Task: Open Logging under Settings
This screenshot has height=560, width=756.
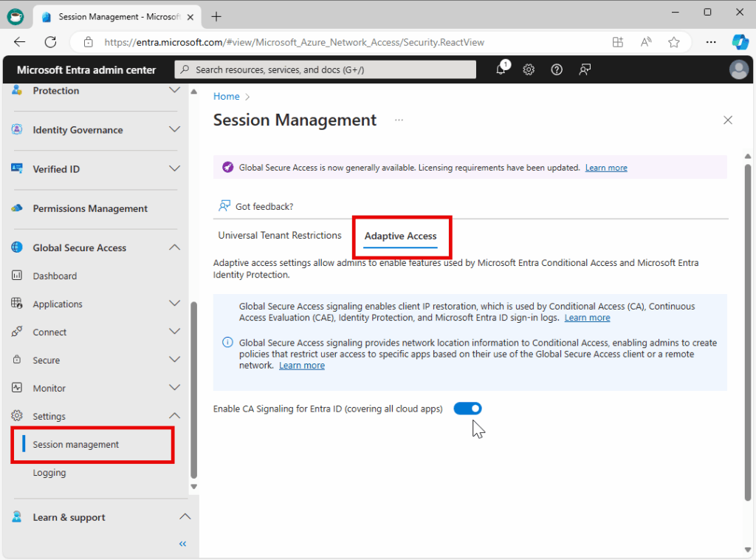Action: tap(49, 473)
